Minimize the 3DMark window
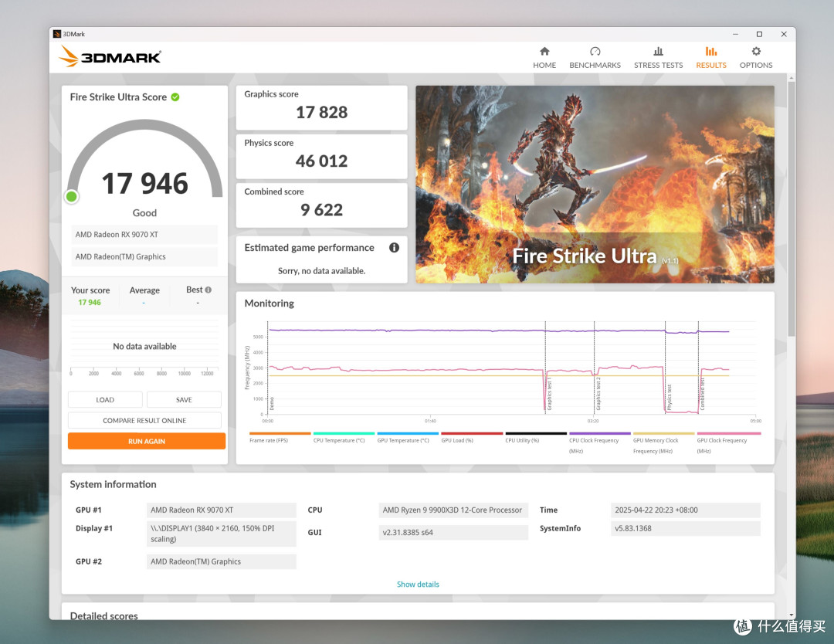 click(735, 34)
